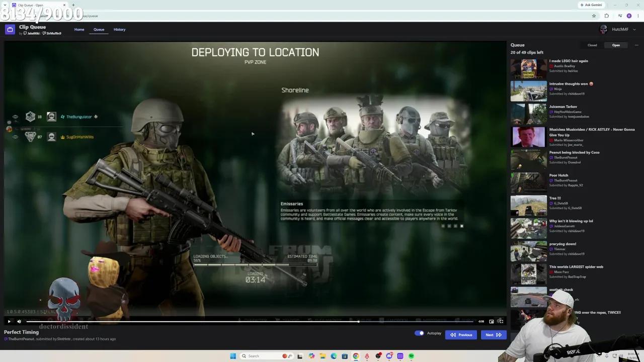Open the HutchMF account dropdown
The width and height of the screenshot is (644, 362).
(x=617, y=30)
